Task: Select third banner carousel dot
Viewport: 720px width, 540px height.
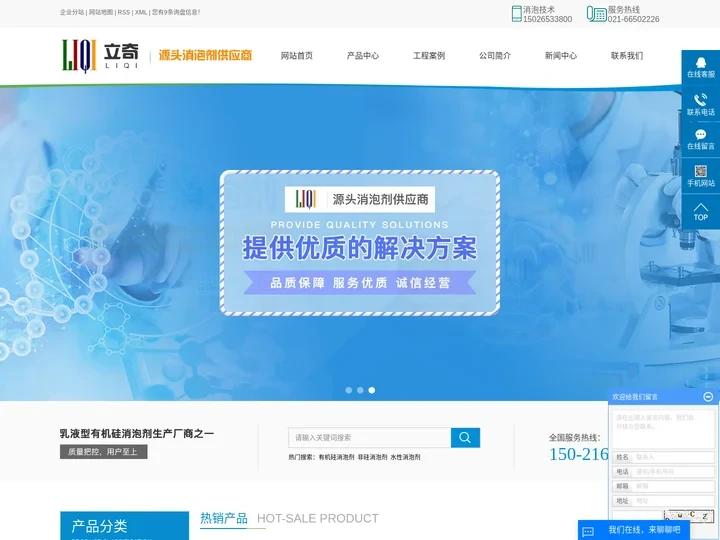Action: 371,390
